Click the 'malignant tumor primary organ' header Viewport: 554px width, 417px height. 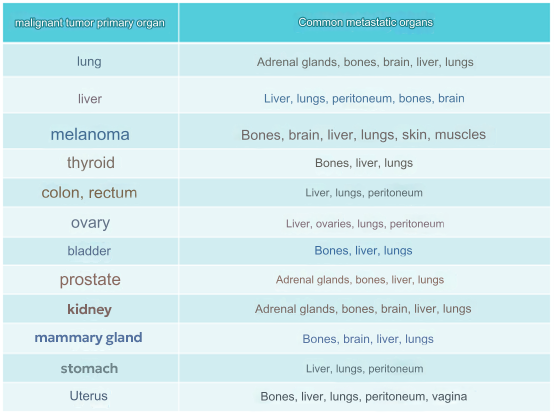tap(90, 23)
